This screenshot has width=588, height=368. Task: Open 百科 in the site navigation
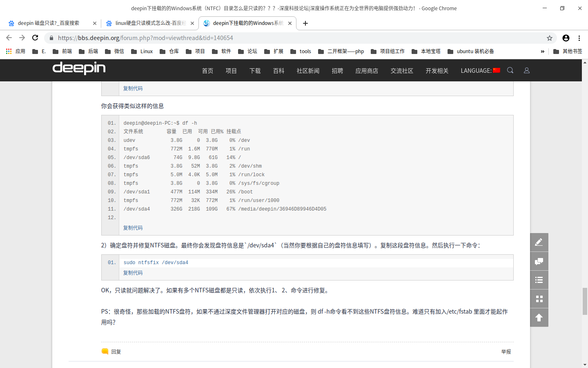tap(278, 71)
